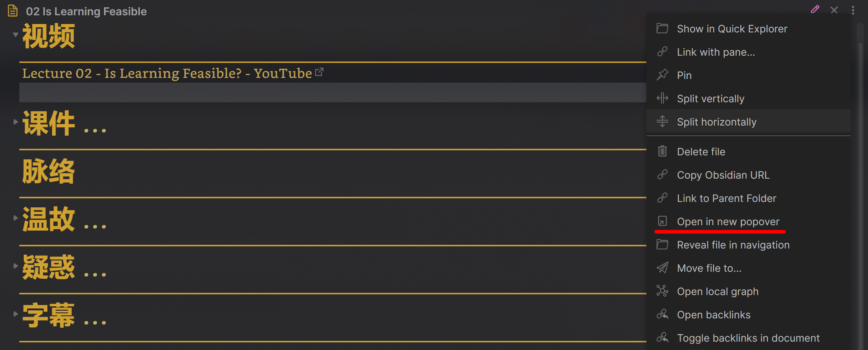Toggle backlinks in document

(748, 338)
